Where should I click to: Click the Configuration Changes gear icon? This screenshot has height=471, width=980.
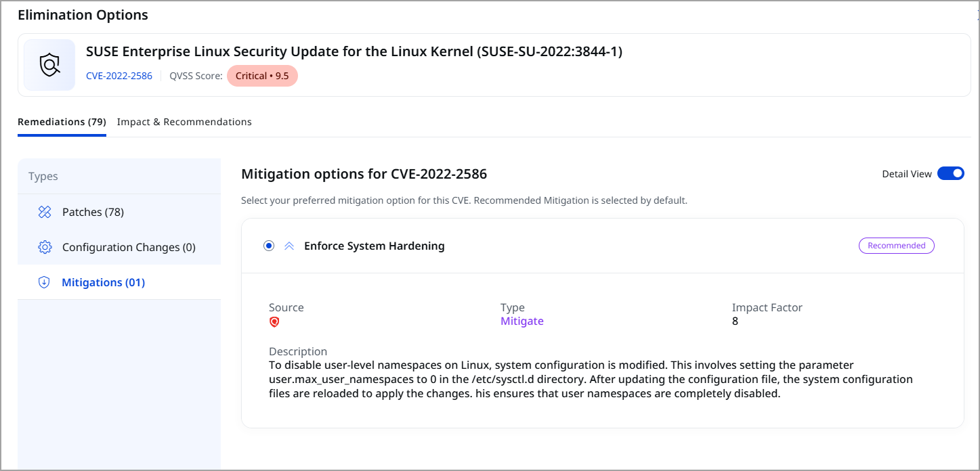tap(45, 247)
